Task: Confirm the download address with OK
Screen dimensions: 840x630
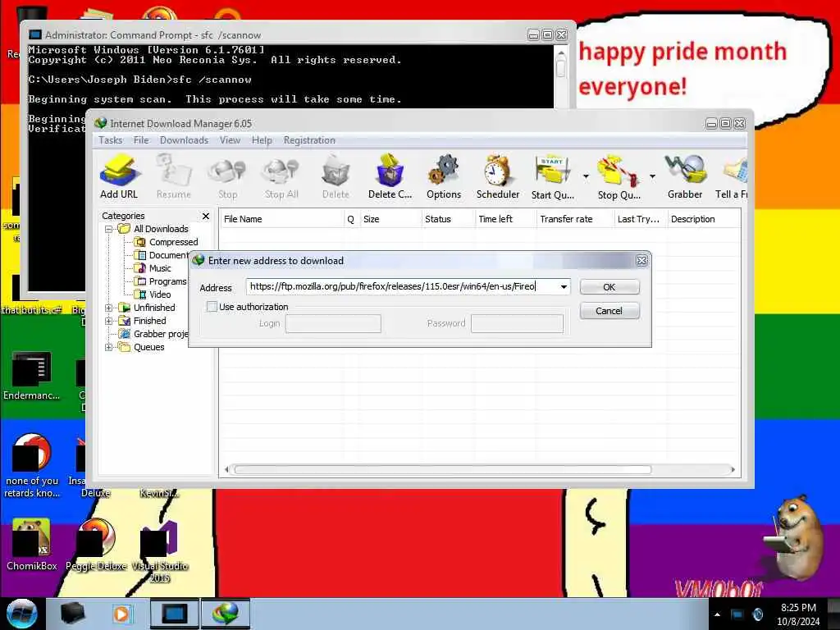Action: (x=609, y=287)
